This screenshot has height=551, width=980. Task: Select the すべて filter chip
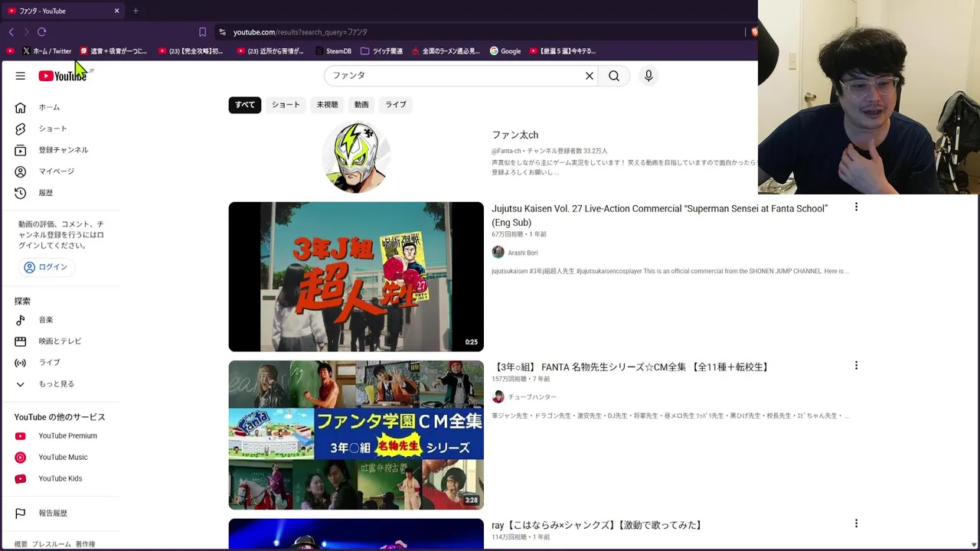pos(245,105)
